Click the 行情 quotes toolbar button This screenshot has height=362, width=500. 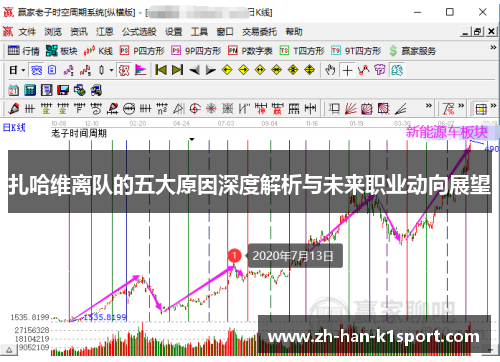[x=23, y=51]
